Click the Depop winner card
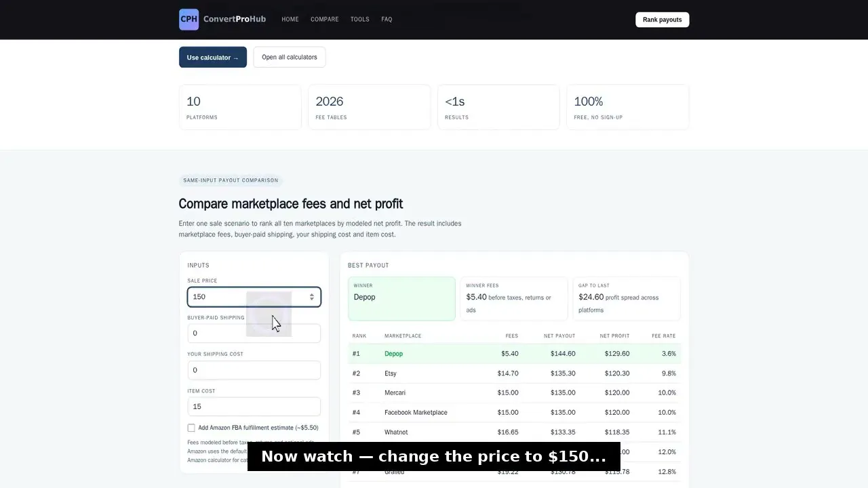The height and width of the screenshot is (488, 868). tap(401, 298)
